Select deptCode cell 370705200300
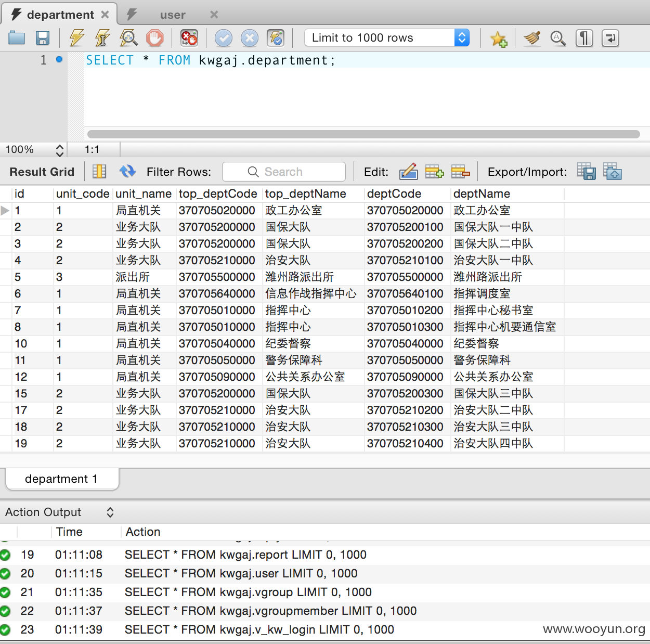Viewport: 650px width, 644px height. click(407, 394)
